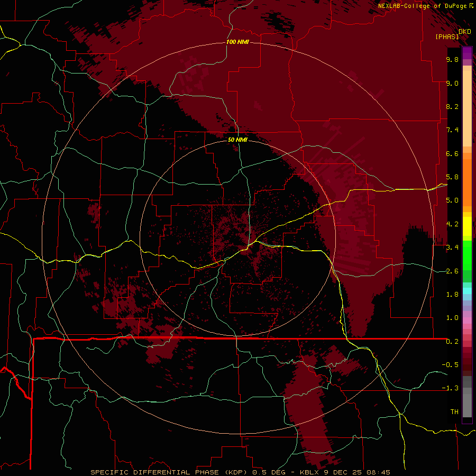Click the gray bottom color bar segment

click(x=467, y=406)
